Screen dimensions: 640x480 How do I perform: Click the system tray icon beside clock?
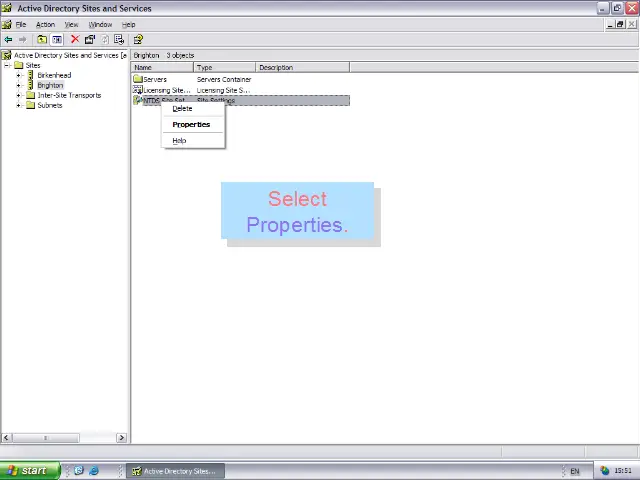point(604,471)
